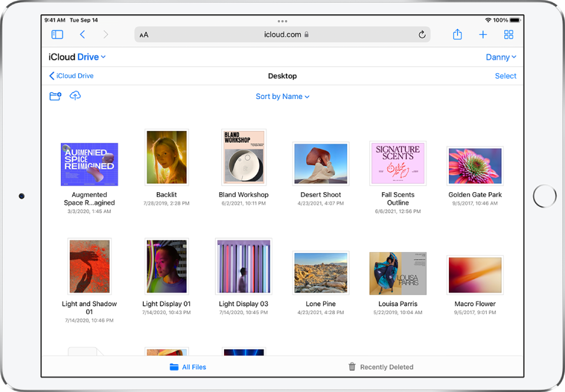Select the 'Desert Shoot' file name
Viewport: 565px width, 392px height.
pyautogui.click(x=321, y=195)
